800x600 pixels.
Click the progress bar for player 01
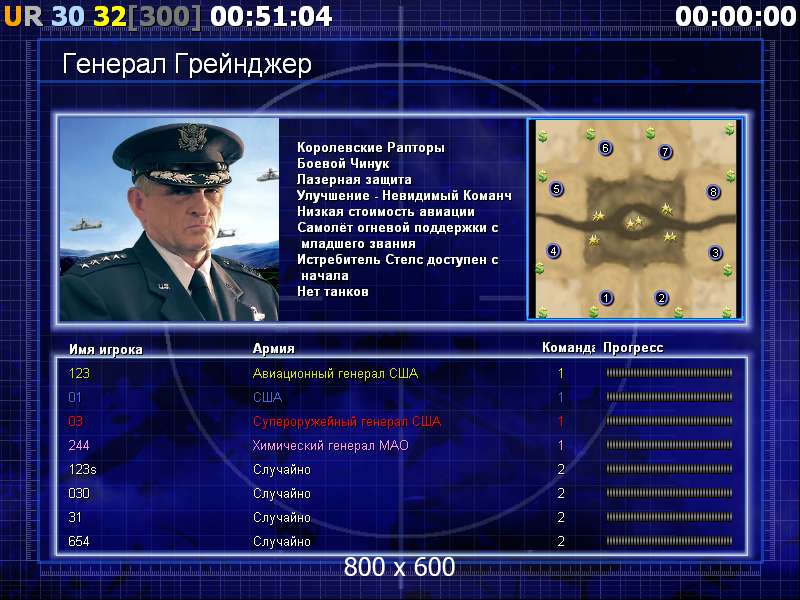669,397
